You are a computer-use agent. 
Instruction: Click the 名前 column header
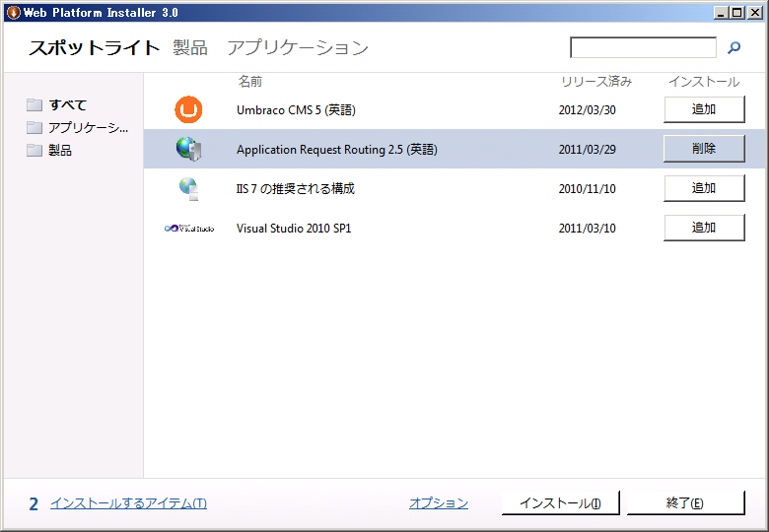point(250,82)
